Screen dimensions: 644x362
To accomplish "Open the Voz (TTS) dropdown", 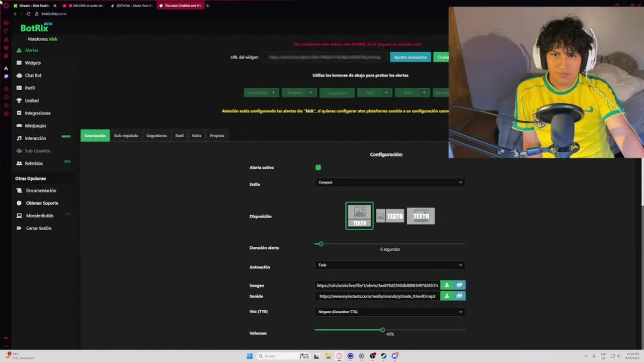I will coord(390,312).
